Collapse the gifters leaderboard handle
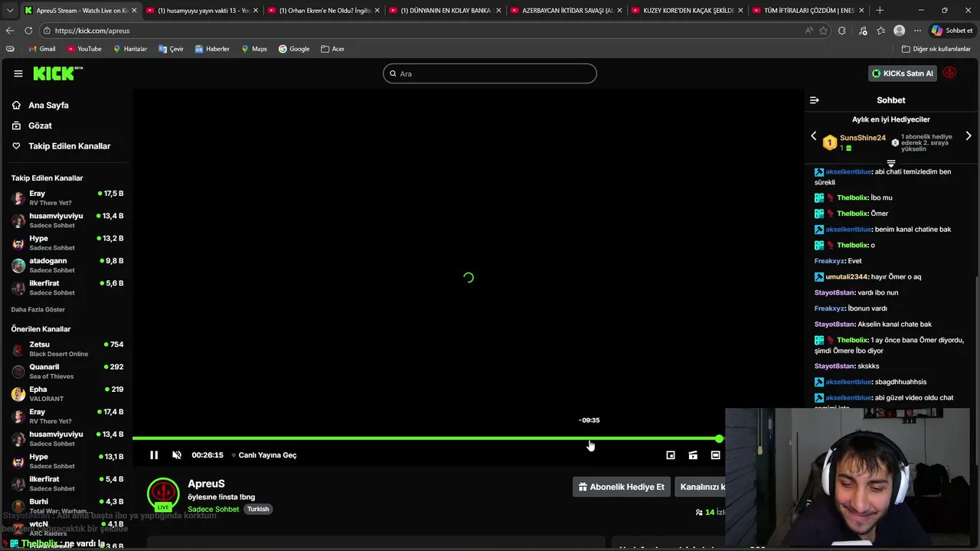This screenshot has height=551, width=980. coord(891,164)
